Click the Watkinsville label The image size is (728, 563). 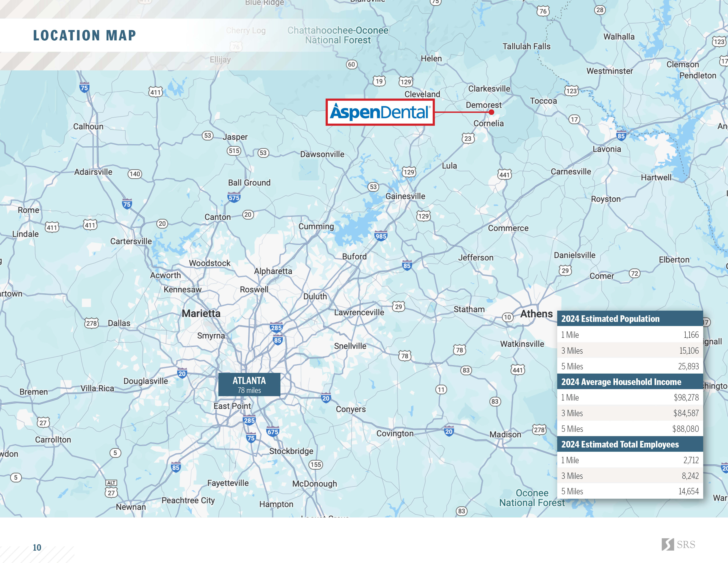pos(522,344)
